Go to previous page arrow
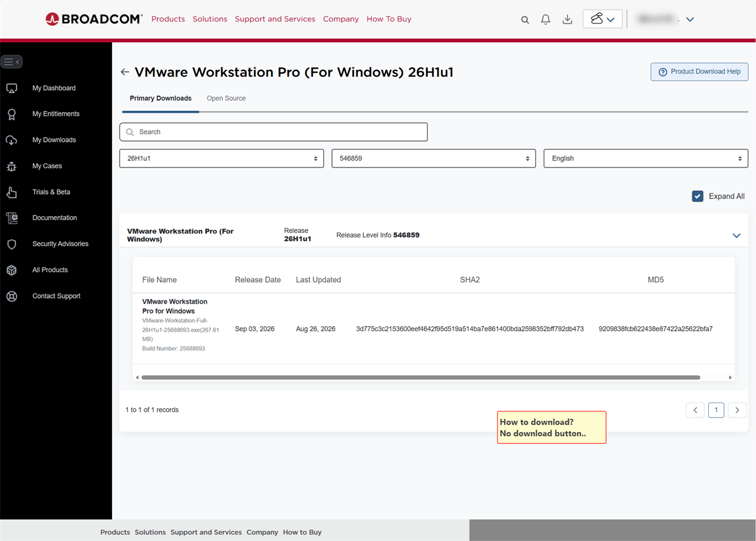The height and width of the screenshot is (541, 756). (x=695, y=410)
